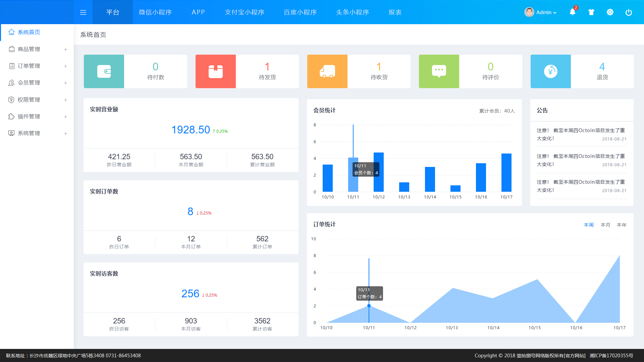Click the refund yen icon
The height and width of the screenshot is (362, 644).
coord(551,71)
